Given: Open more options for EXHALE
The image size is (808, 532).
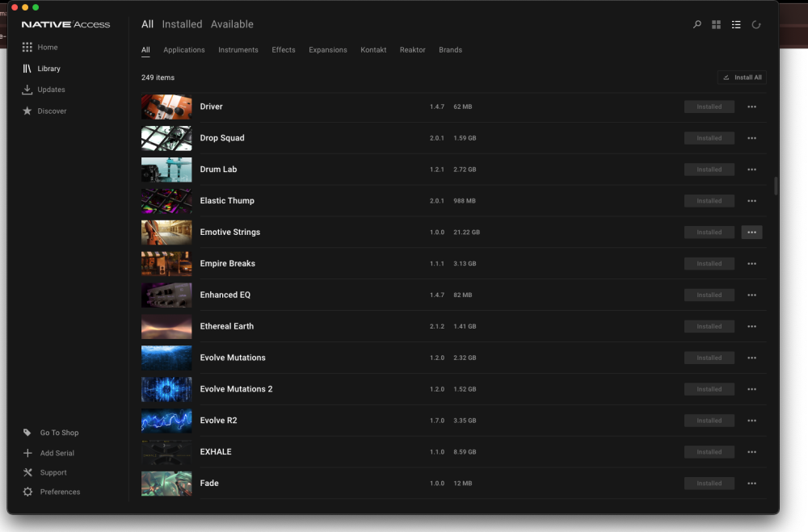Looking at the screenshot, I should (751, 452).
